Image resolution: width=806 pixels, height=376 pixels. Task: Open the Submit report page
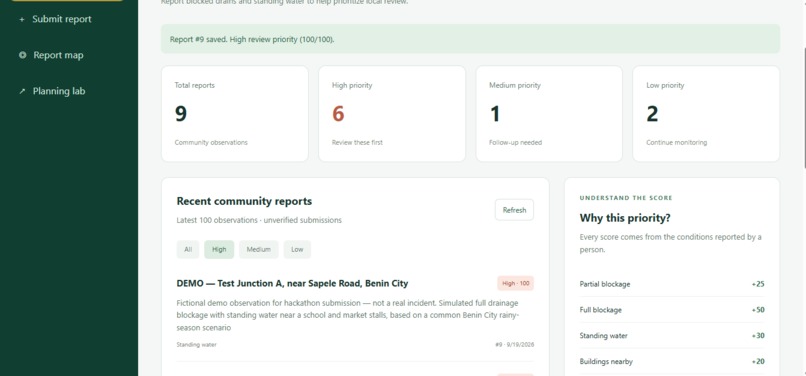(62, 19)
